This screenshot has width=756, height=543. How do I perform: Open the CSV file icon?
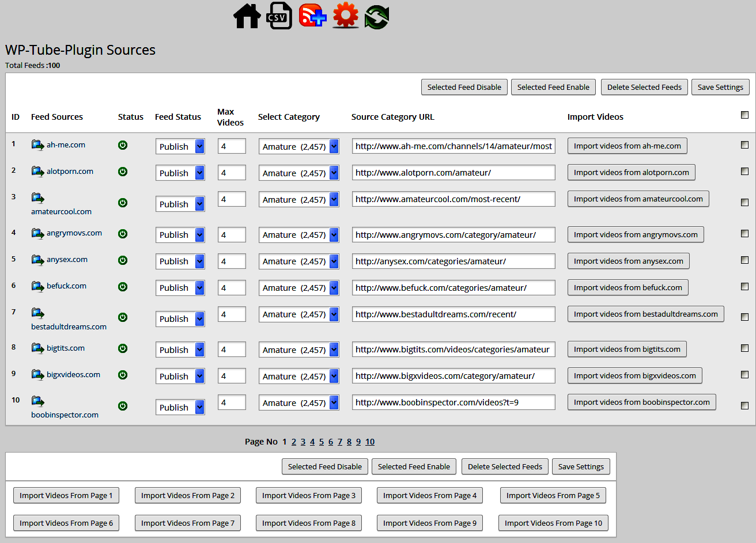tap(279, 16)
